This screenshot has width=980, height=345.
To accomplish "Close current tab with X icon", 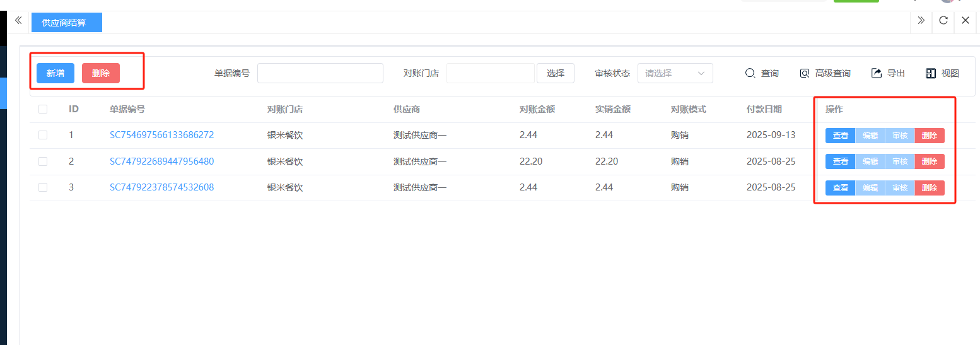I will coord(965,20).
